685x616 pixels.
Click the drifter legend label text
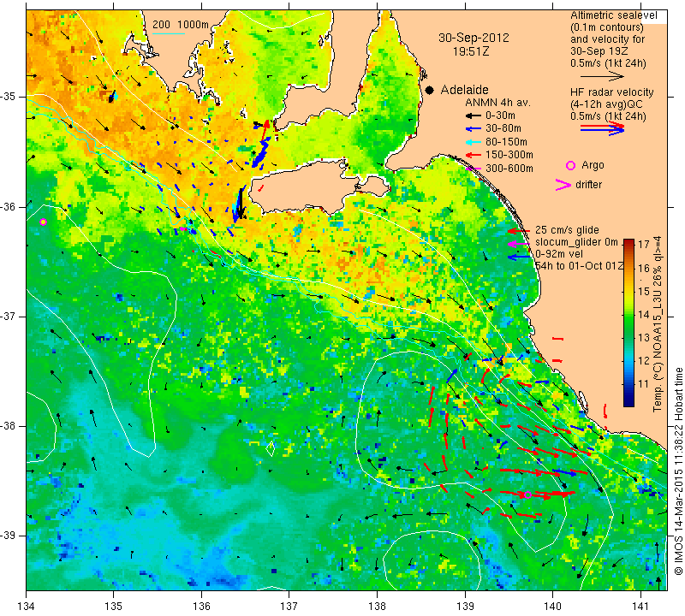pos(589,184)
